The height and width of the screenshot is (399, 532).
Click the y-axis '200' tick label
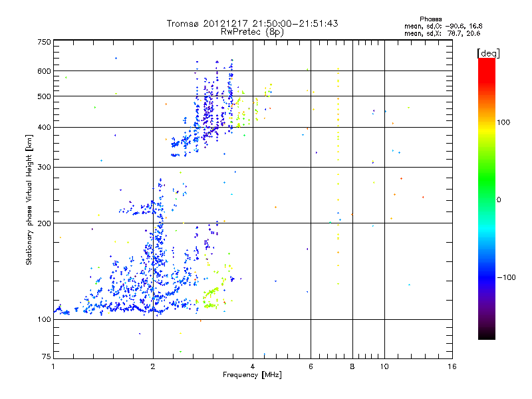pyautogui.click(x=44, y=223)
